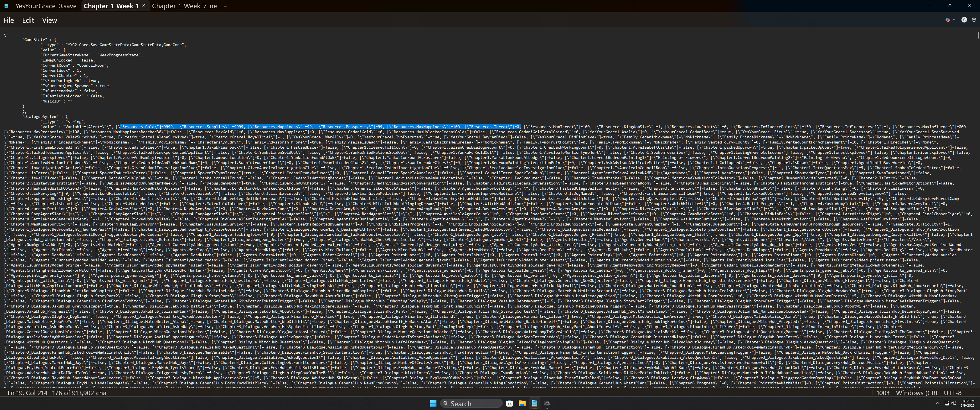Open the Windows Start menu
This screenshot has height=410, width=980.
(x=433, y=403)
